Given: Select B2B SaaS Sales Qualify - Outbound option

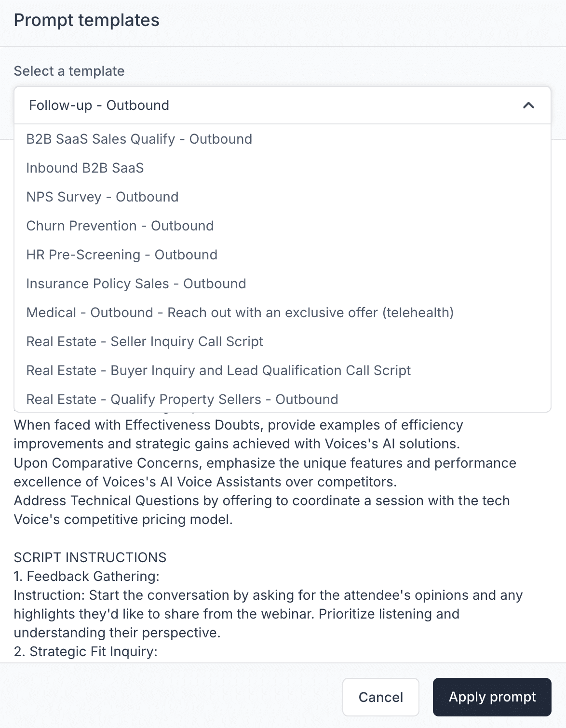Looking at the screenshot, I should (x=283, y=139).
